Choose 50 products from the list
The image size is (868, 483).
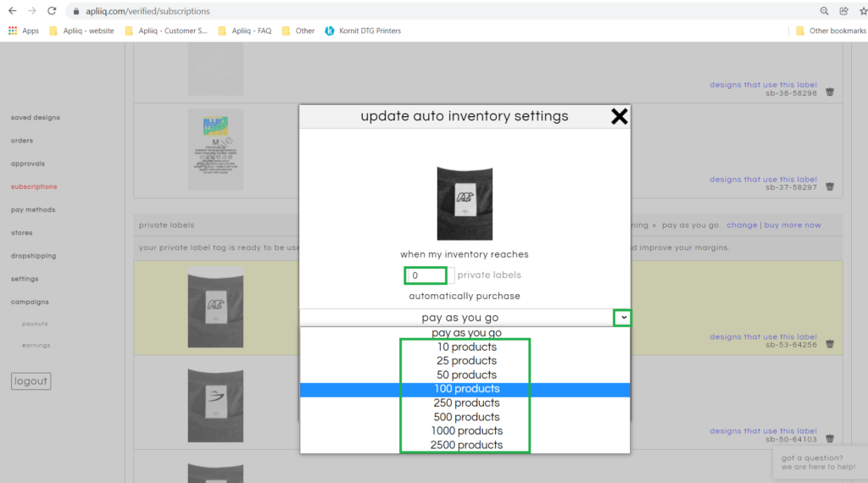(x=466, y=375)
